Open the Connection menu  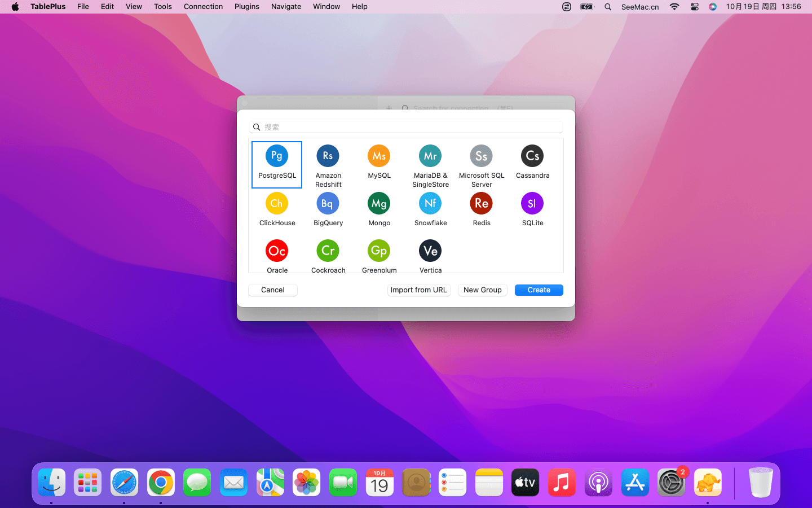[203, 7]
